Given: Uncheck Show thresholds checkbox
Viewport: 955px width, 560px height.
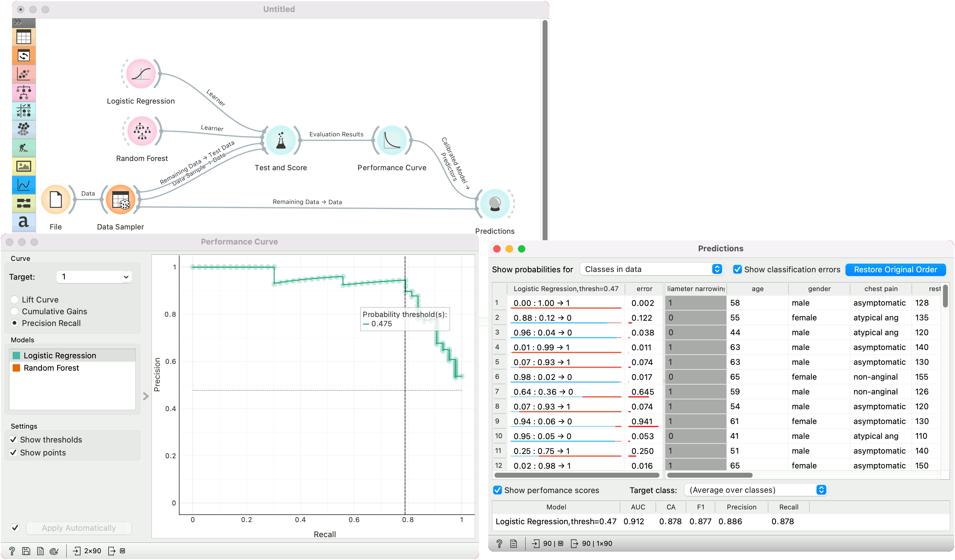Looking at the screenshot, I should [x=14, y=439].
